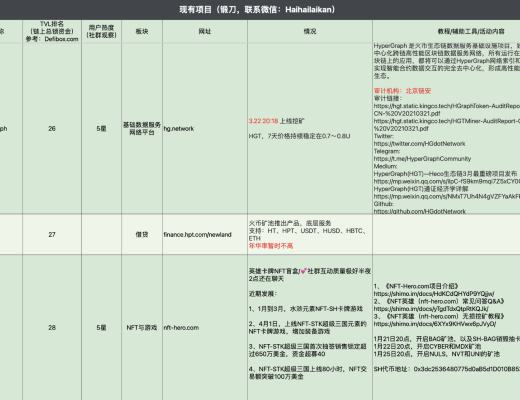Select the NFT与游戏 category cell

[142, 328]
